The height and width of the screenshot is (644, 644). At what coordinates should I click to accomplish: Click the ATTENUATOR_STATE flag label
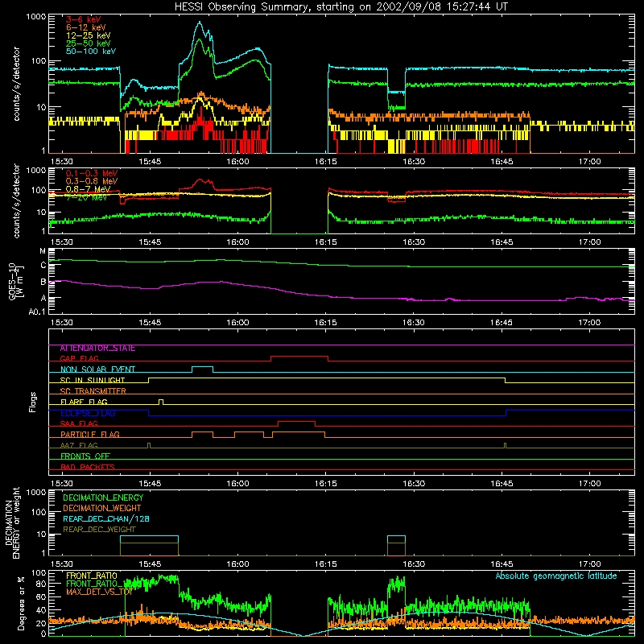[x=97, y=349]
